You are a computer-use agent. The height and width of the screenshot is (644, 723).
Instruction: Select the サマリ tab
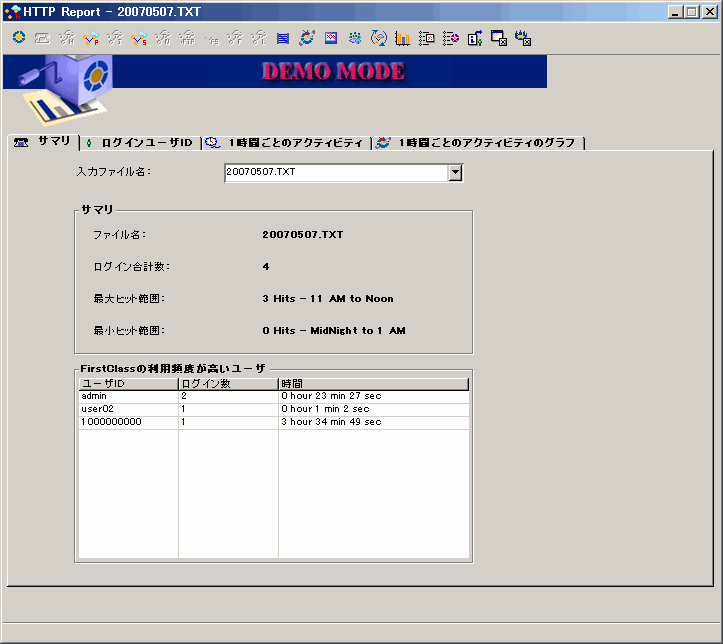(43, 142)
